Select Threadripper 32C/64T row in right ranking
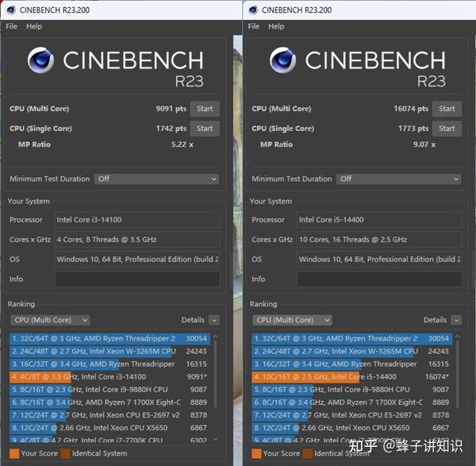Viewport: 476px width, 466px height. (352, 338)
